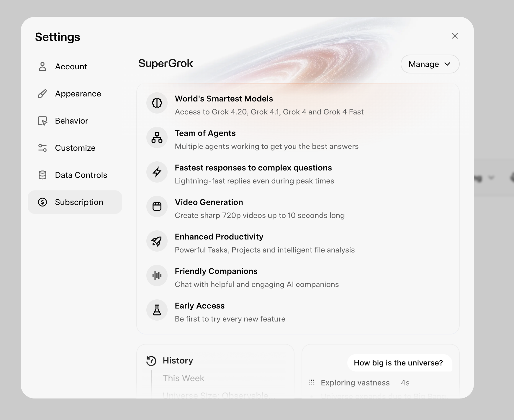Click the Team of Agents hierarchy icon
The image size is (514, 420).
click(157, 137)
